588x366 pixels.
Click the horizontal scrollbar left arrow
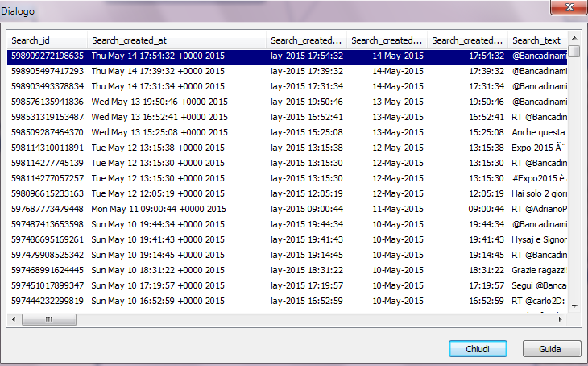point(14,319)
